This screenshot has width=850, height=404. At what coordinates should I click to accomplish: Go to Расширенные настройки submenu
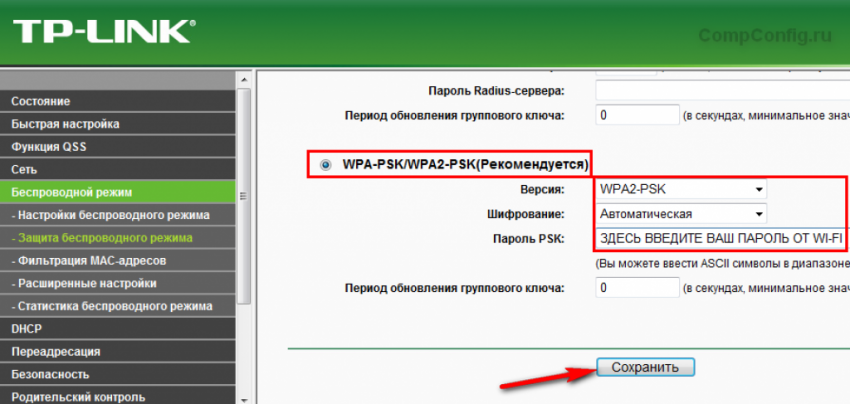[82, 284]
